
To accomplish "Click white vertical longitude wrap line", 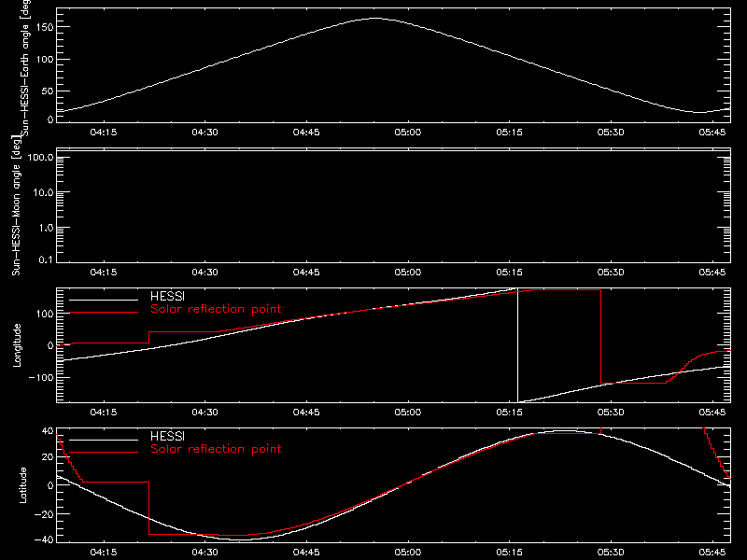I will tap(518, 345).
